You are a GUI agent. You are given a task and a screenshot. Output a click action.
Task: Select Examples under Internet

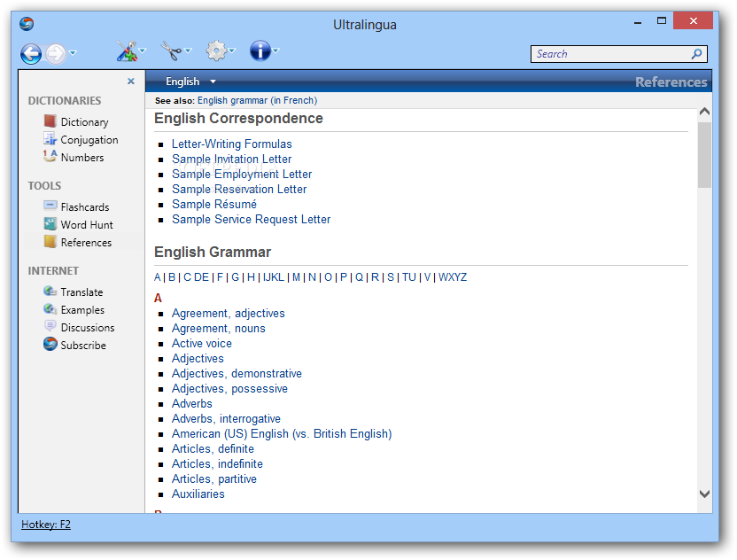(82, 310)
